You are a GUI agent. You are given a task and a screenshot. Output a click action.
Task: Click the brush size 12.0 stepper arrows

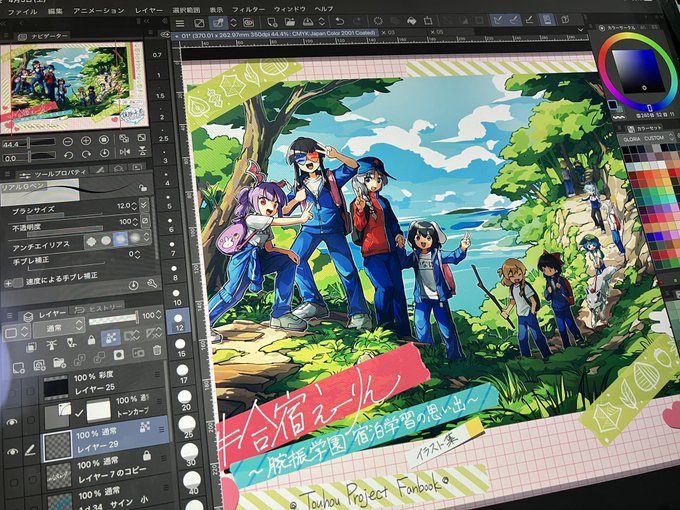tap(134, 206)
